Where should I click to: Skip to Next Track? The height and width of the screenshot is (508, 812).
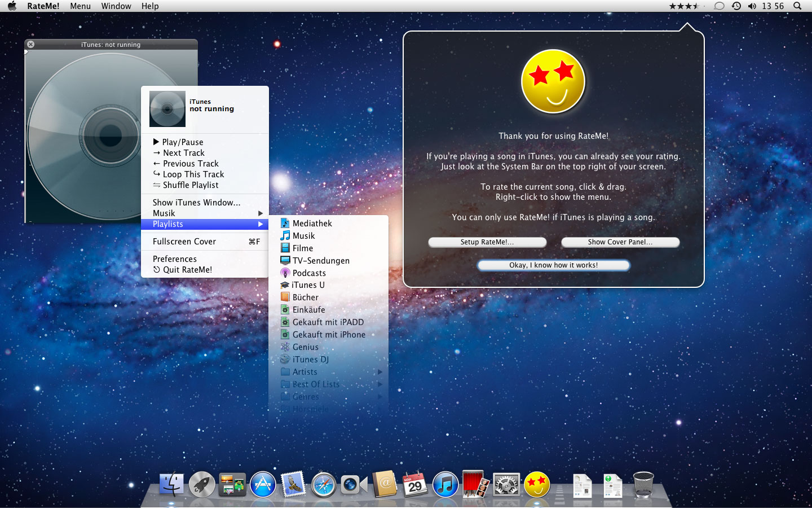[205, 153]
